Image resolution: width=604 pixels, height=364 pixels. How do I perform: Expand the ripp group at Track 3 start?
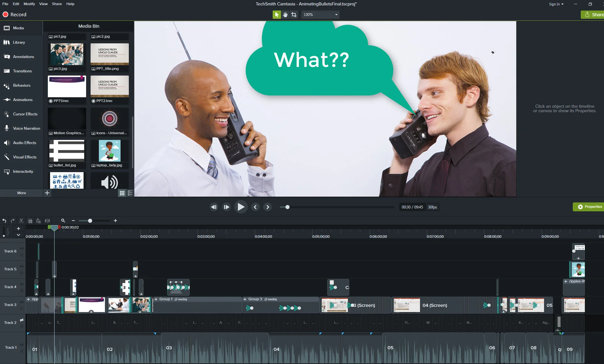tap(28, 299)
